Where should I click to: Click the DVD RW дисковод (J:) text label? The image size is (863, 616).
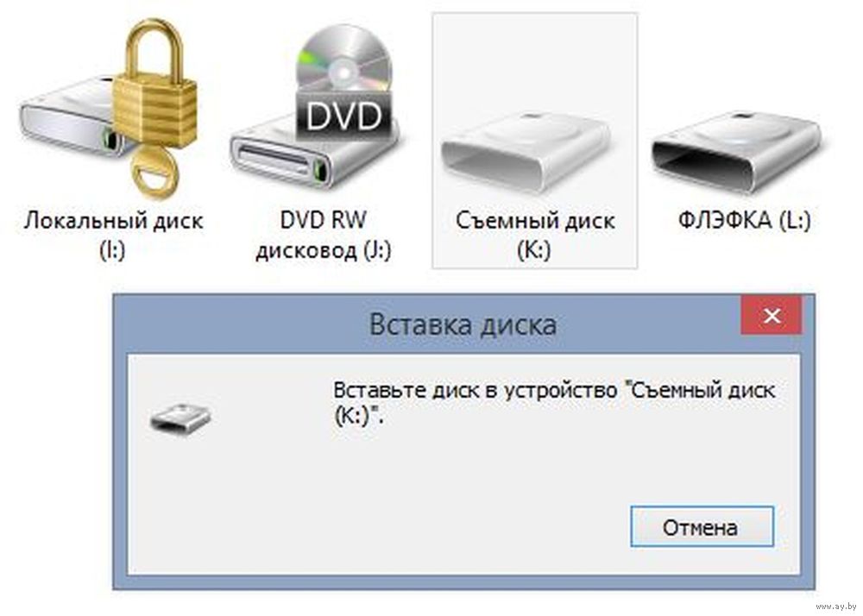tap(323, 236)
